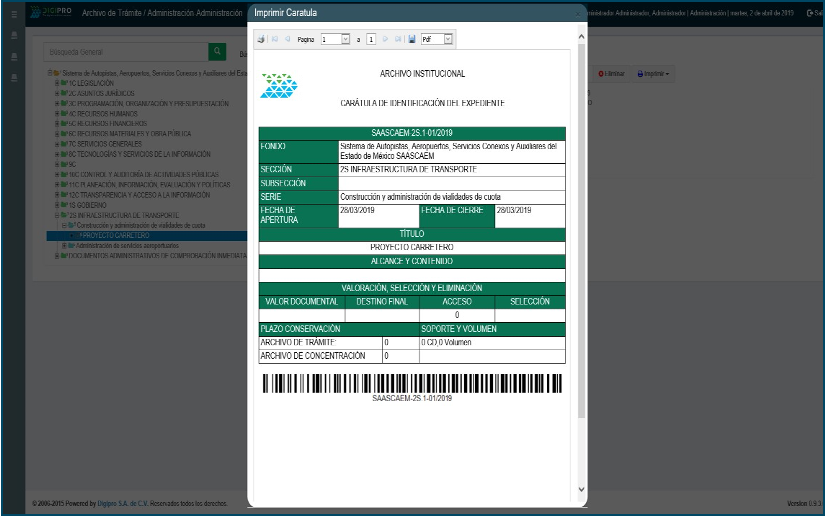
Task: Collapse the 2S INFRAESTRUCTURA DE TRANSPORTE node
Action: pyautogui.click(x=57, y=215)
